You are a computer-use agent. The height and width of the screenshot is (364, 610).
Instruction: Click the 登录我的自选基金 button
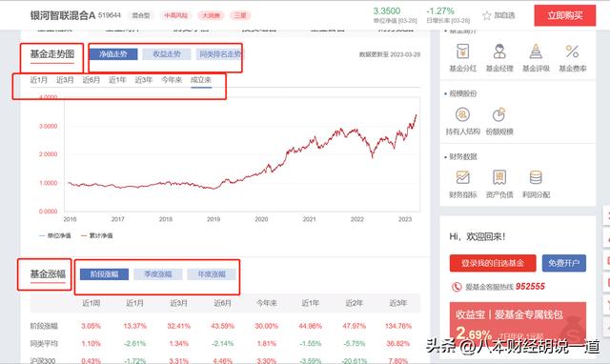point(493,263)
